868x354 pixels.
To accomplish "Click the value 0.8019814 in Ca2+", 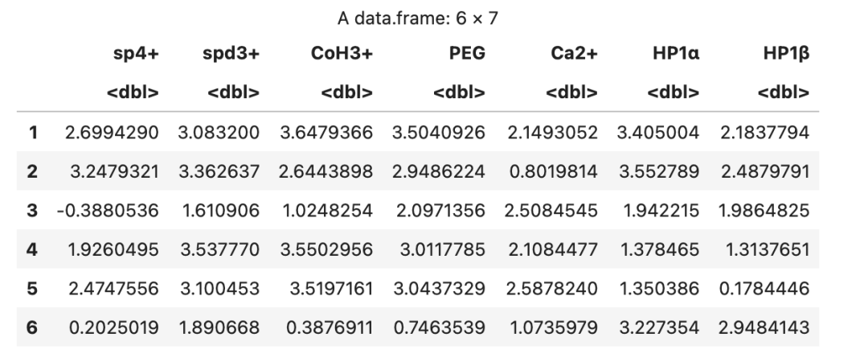I will pos(553,171).
